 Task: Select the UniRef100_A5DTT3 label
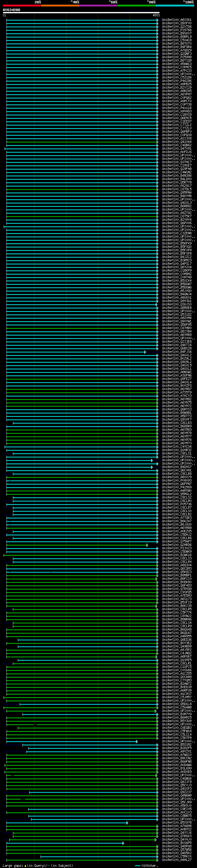tap(176, 416)
